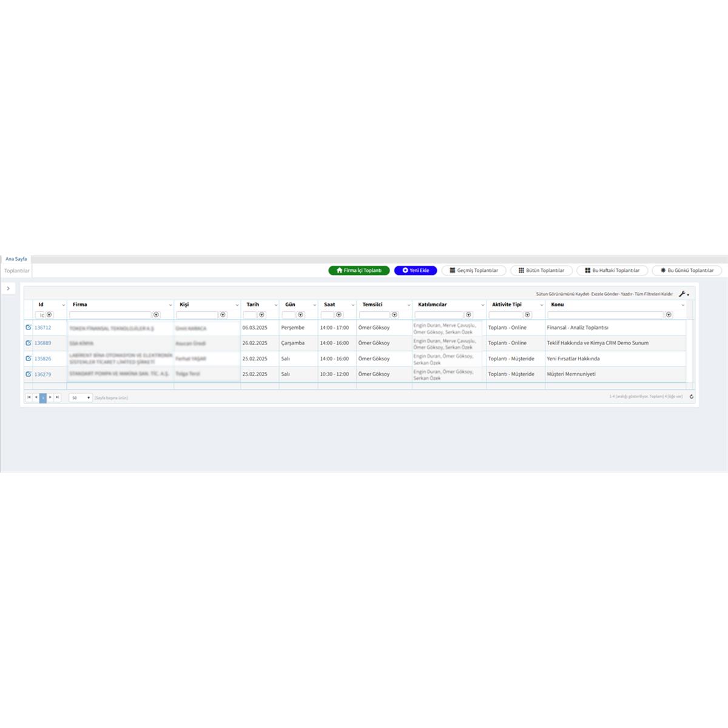Go to the first grid page
Screen dimensions: 728x728
point(29,398)
